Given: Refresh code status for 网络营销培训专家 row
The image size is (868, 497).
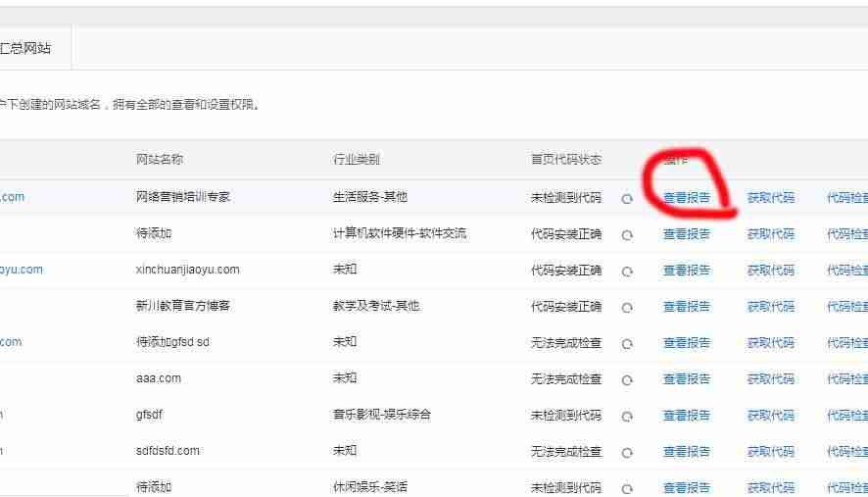Looking at the screenshot, I should (627, 199).
